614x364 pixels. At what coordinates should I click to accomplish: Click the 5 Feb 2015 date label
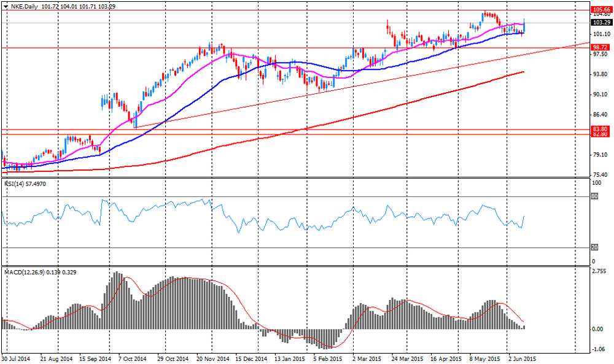point(327,358)
